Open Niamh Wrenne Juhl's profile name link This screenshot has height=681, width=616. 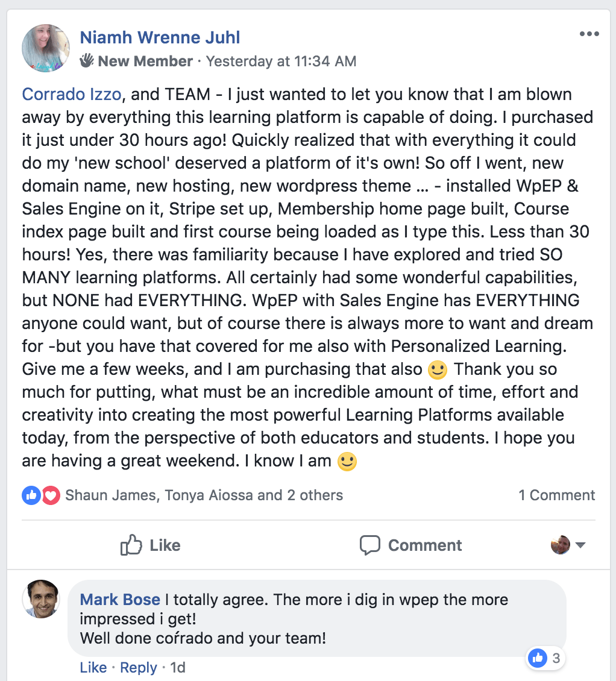(160, 37)
